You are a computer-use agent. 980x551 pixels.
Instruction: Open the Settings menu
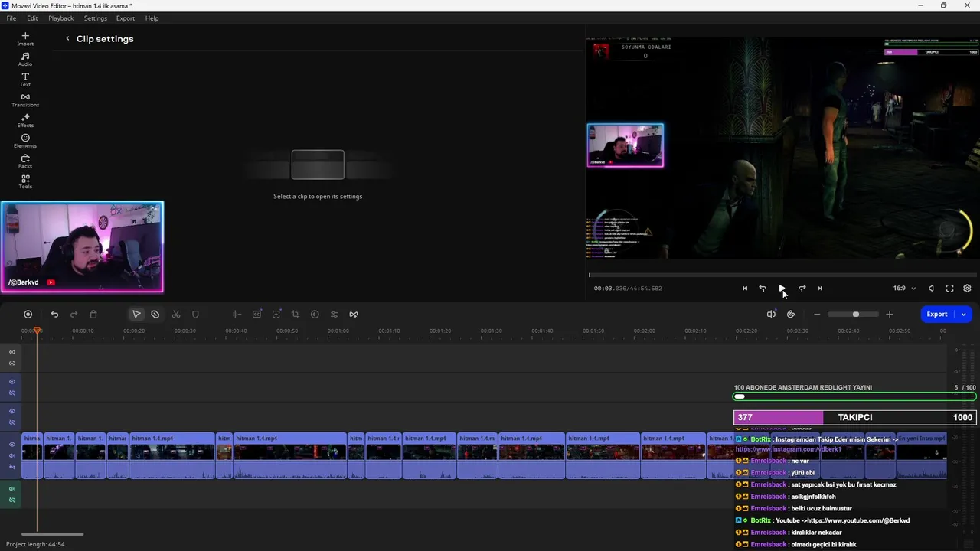coord(96,18)
